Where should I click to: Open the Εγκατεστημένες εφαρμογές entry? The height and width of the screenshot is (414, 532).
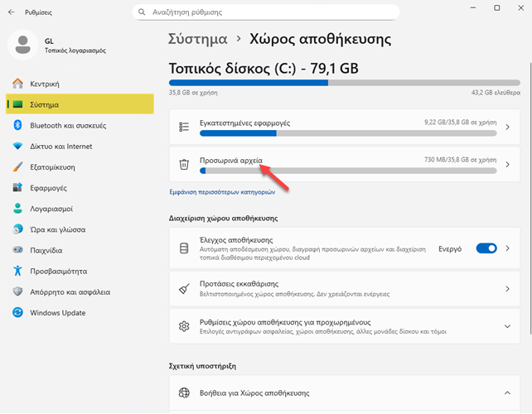pos(345,127)
